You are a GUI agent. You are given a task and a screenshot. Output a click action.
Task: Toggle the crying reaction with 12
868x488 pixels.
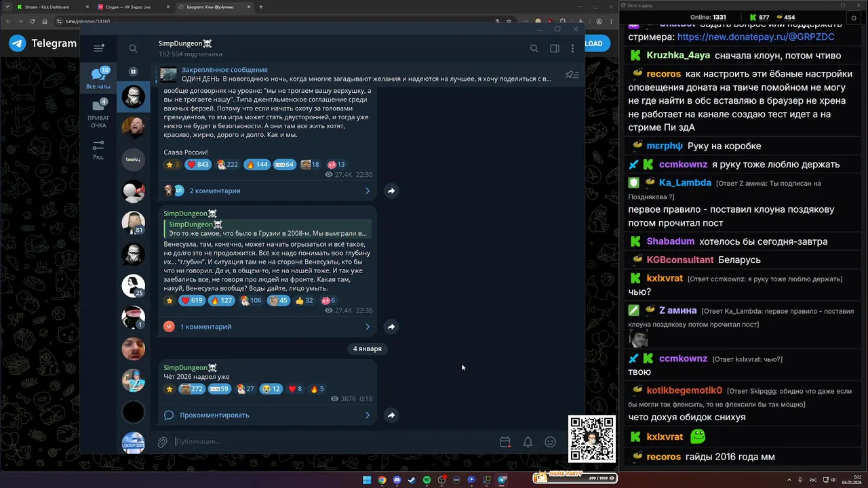click(x=271, y=389)
